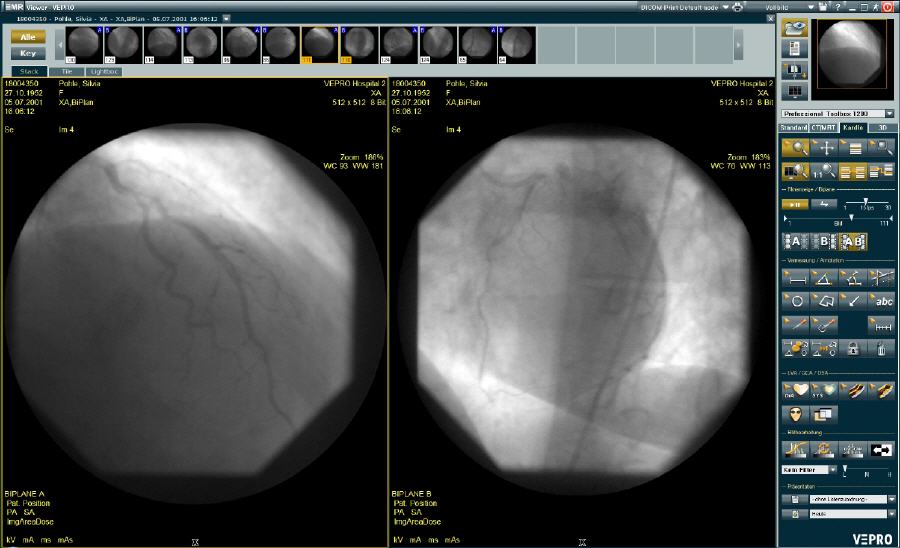Adjust the filter strength slider
Viewport: 900px width, 548px height.
(x=845, y=470)
